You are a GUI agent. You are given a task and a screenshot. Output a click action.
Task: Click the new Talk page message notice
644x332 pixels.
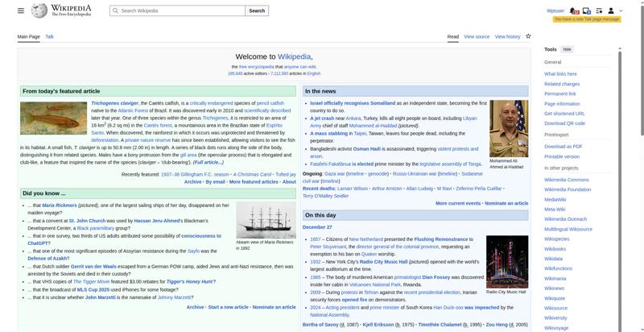tap(587, 19)
